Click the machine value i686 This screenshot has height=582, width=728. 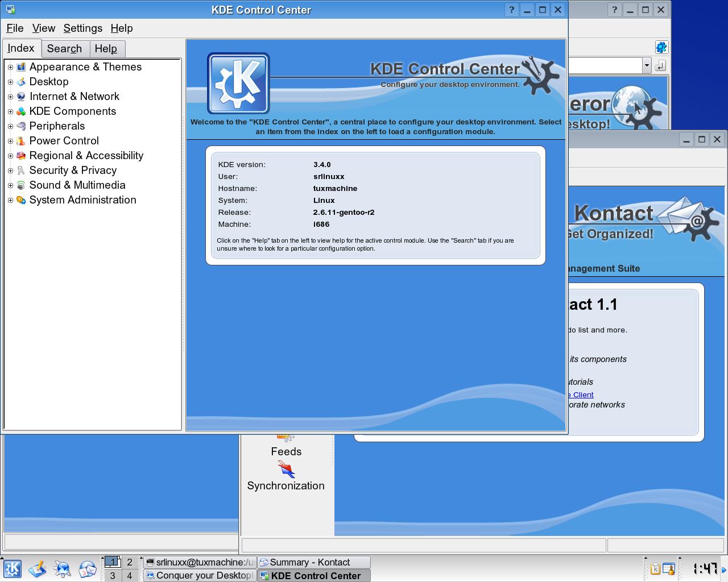click(x=321, y=224)
